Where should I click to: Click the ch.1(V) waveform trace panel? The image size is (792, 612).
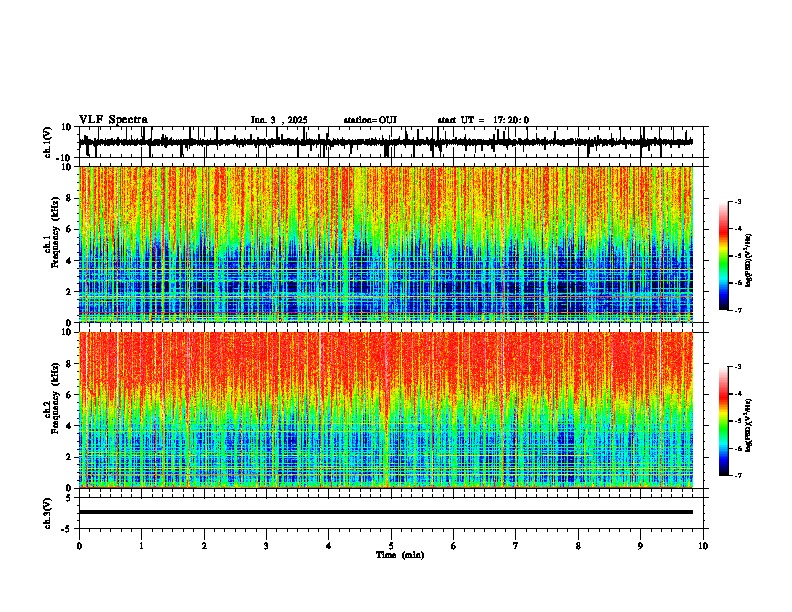(x=393, y=142)
